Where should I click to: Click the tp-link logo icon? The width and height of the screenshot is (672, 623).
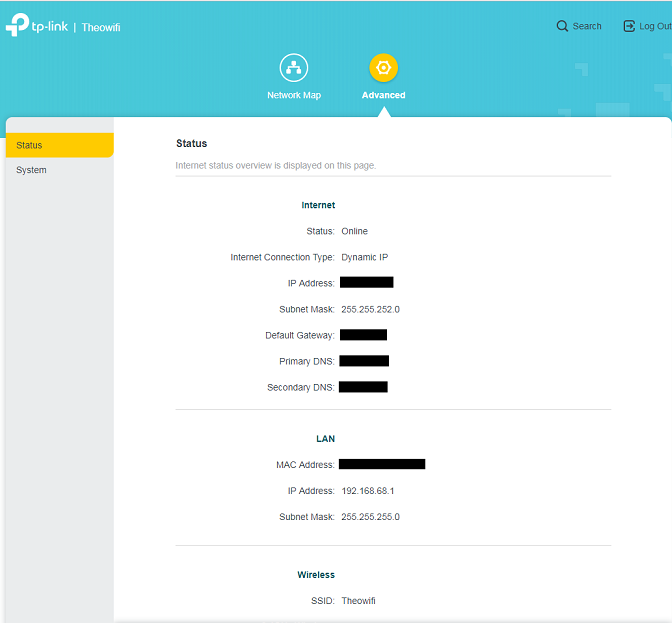point(17,25)
